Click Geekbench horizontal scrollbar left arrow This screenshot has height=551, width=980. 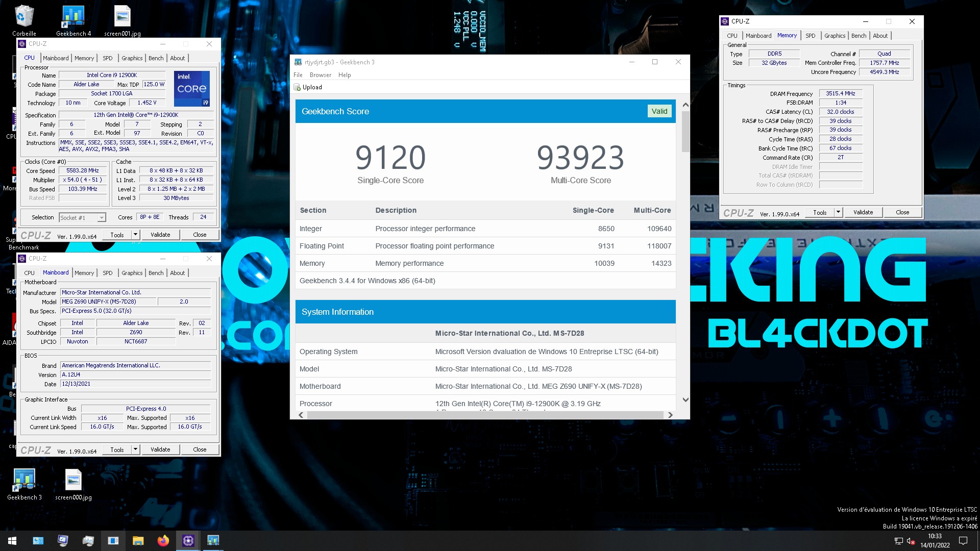[x=301, y=415]
